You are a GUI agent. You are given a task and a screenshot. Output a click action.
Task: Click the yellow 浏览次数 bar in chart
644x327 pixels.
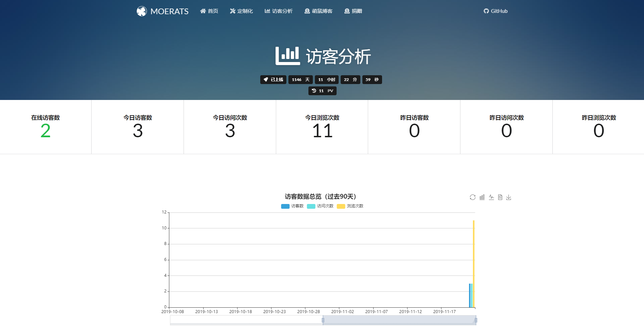(x=474, y=264)
